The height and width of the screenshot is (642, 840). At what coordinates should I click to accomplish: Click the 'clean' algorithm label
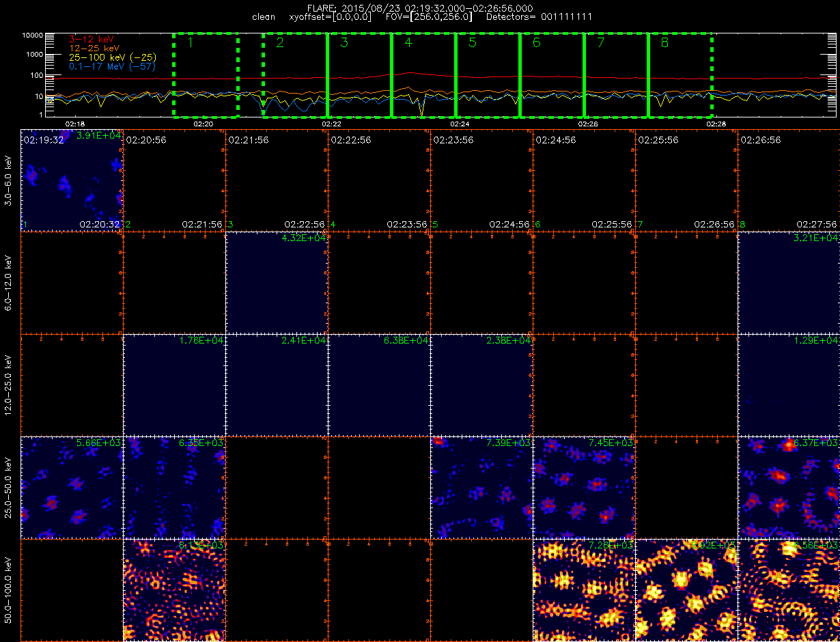264,16
